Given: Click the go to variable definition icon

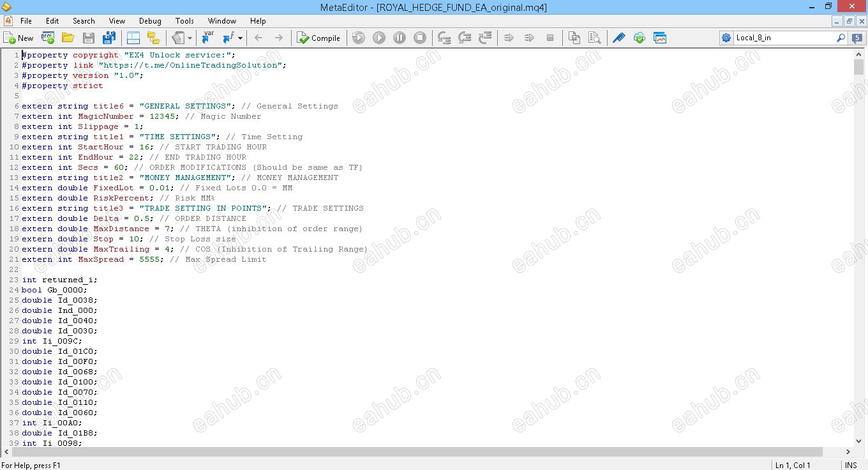Looking at the screenshot, I should click(208, 38).
